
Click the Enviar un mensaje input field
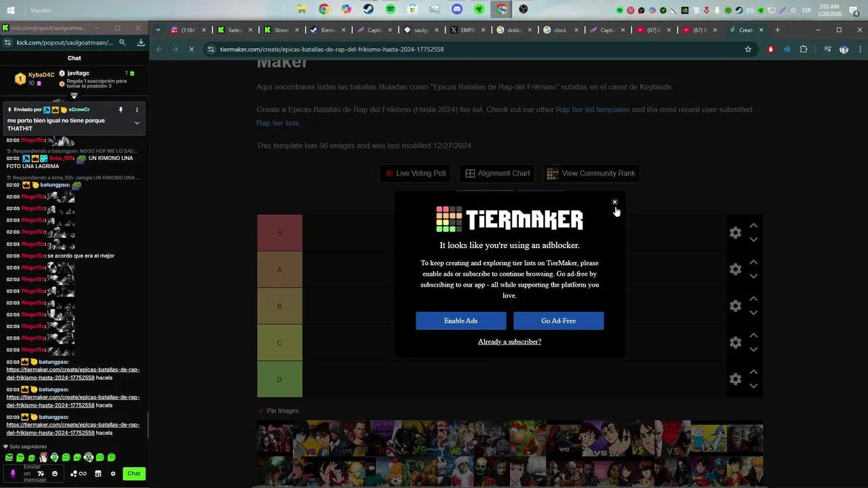coord(32,474)
